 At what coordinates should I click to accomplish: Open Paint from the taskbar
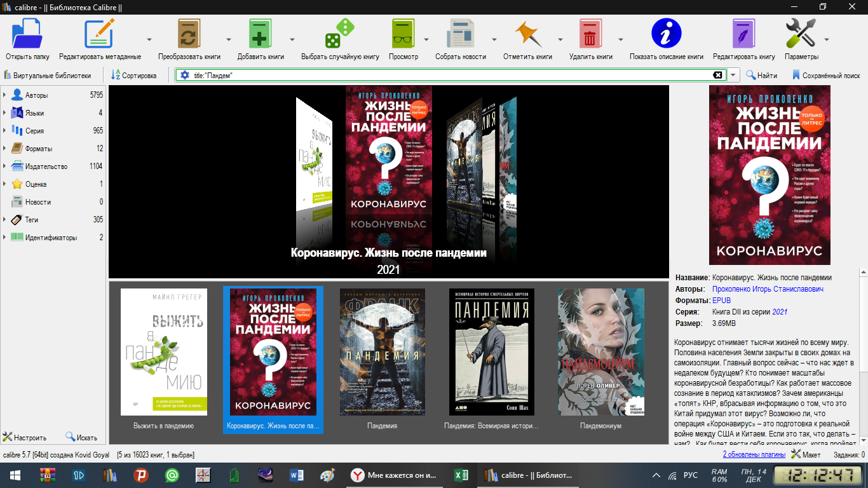pos(327,475)
